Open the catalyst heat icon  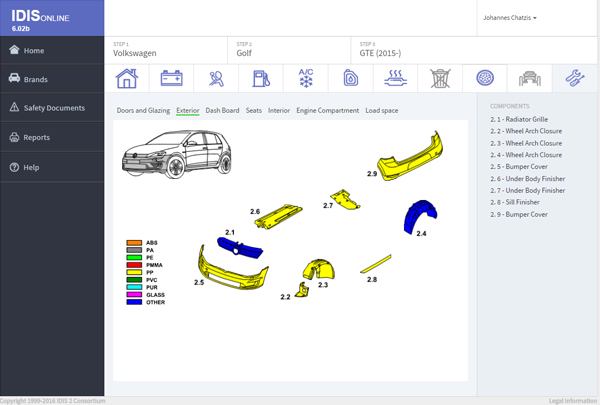tap(395, 78)
